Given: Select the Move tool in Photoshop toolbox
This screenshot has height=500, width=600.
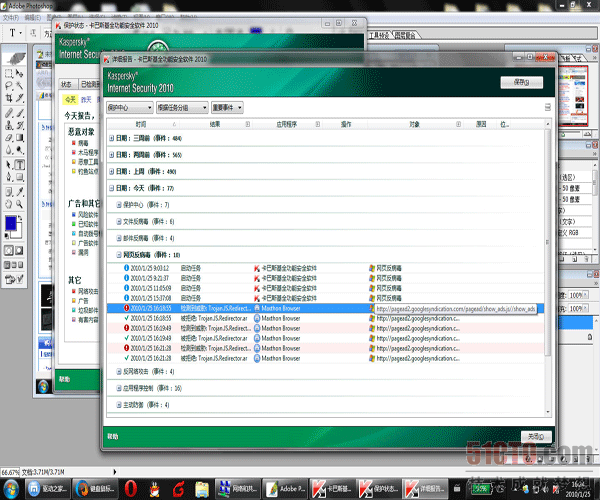Looking at the screenshot, I should click(20, 73).
